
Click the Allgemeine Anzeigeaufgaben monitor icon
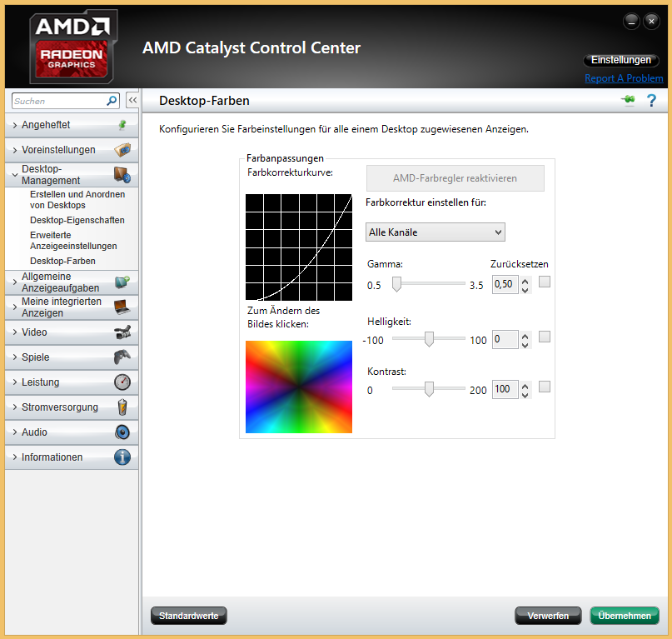coord(122,282)
